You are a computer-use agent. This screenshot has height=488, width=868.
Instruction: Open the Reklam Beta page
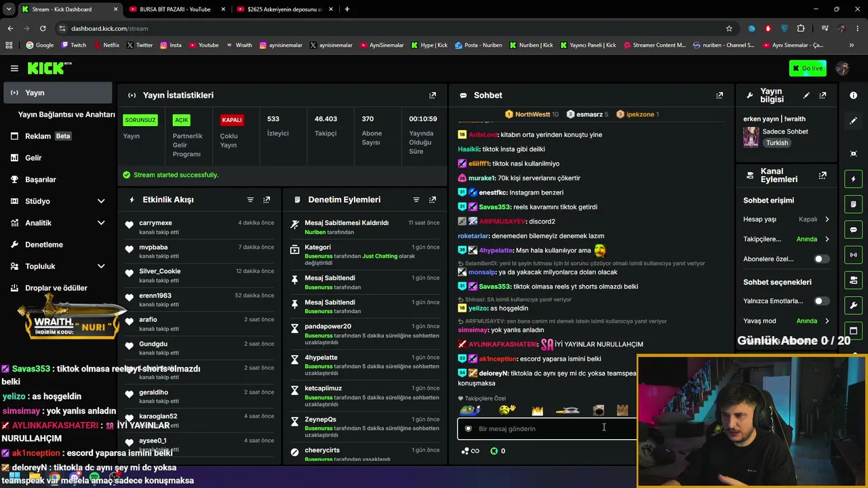[58, 136]
